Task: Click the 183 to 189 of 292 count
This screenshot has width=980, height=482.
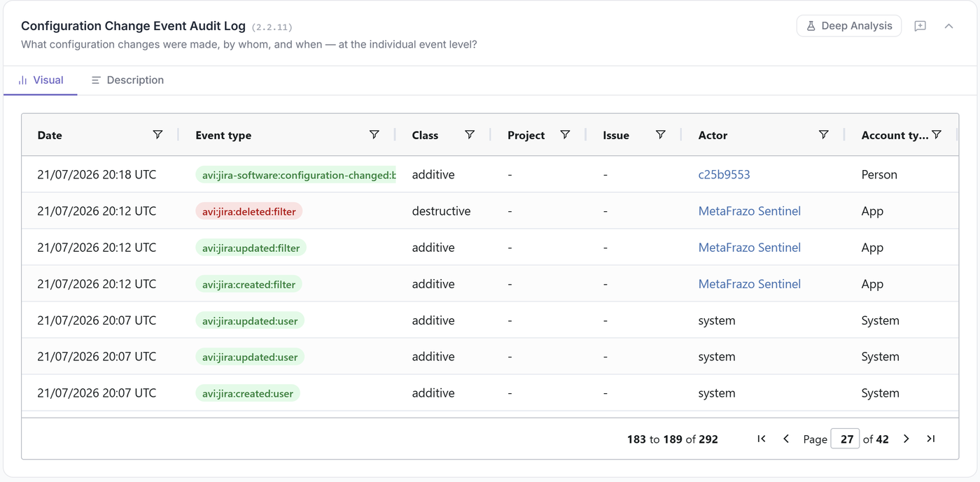Action: [x=673, y=439]
